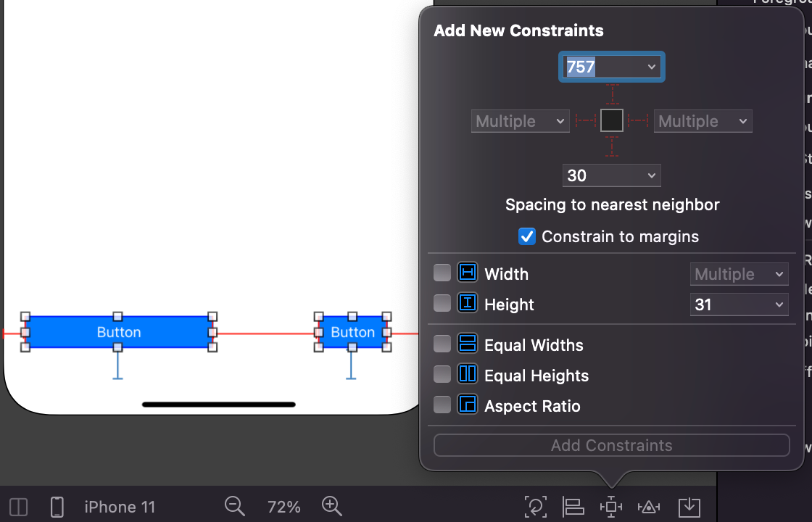This screenshot has height=522, width=812.
Task: Open the Align tool popup
Action: [x=571, y=507]
